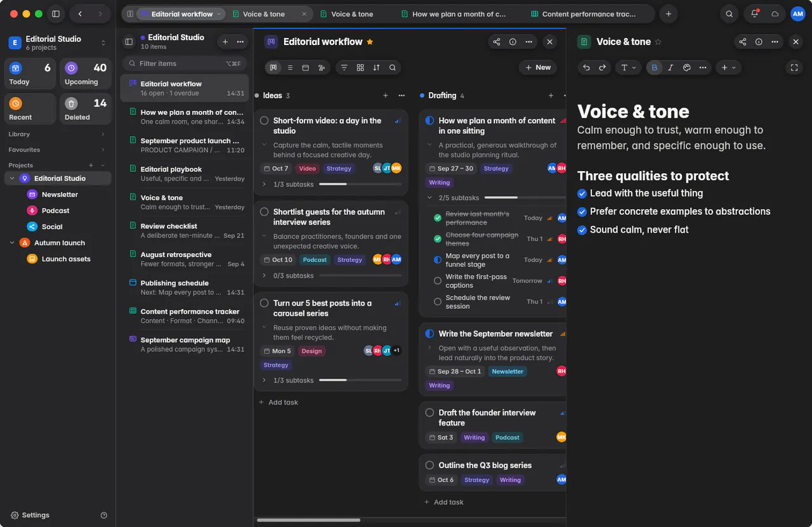The width and height of the screenshot is (812, 527).
Task: Enter fullscreen for the Voice & tone document
Action: (x=794, y=67)
